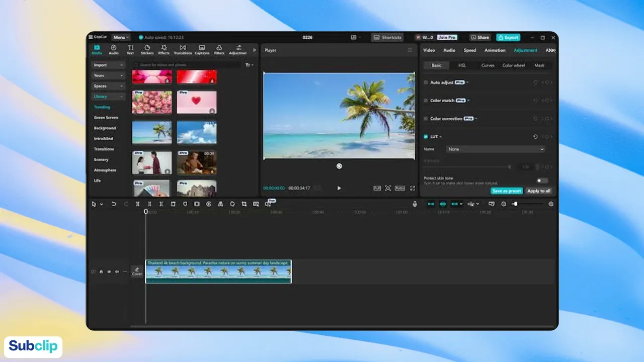Screen dimensions: 644x362
Task: Enable the Auto adjust checkbox
Action: 426,82
